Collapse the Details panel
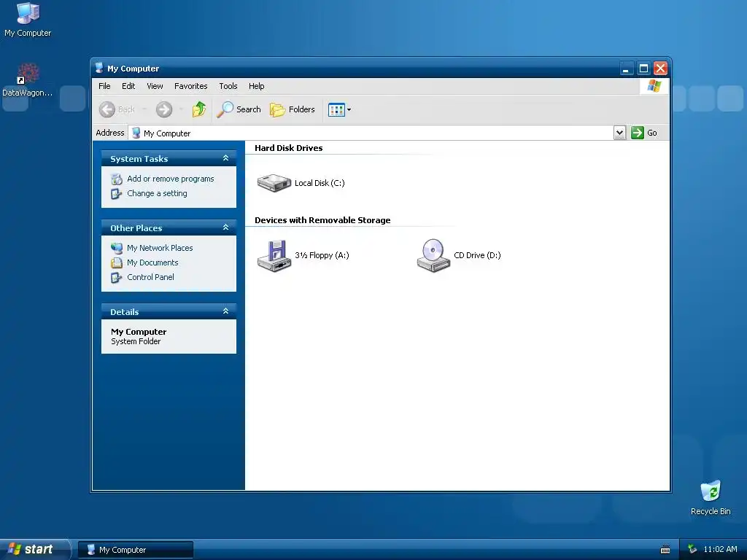The width and height of the screenshot is (747, 560). [x=226, y=311]
